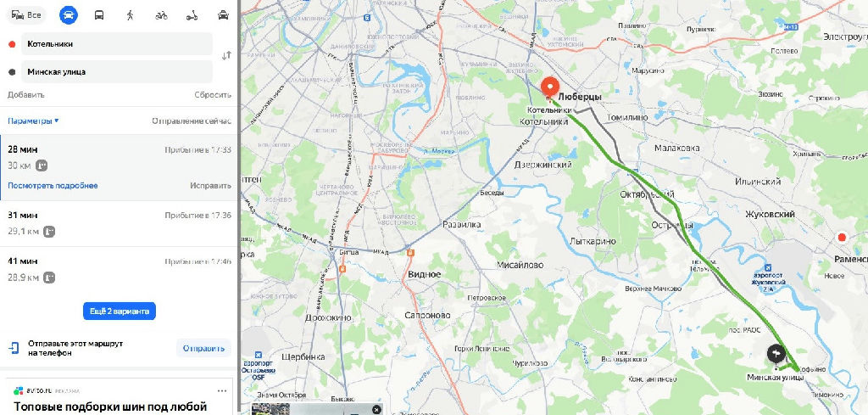Expand the Параметры dropdown
The height and width of the screenshot is (415, 868).
(x=33, y=121)
